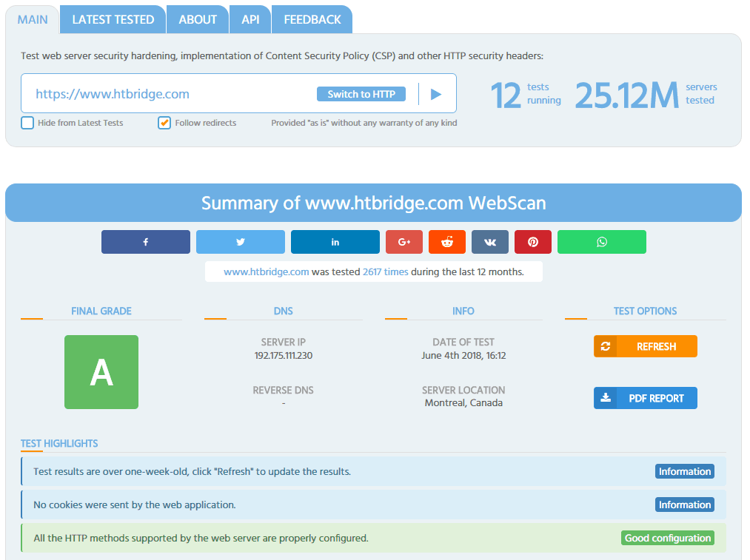Share results on Pinterest
Image resolution: width=750 pixels, height=560 pixels.
(x=533, y=242)
